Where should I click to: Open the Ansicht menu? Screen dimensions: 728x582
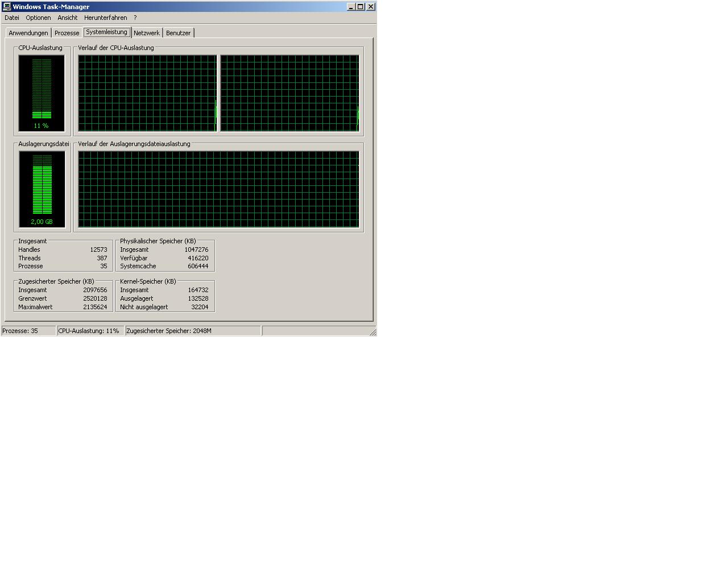68,18
